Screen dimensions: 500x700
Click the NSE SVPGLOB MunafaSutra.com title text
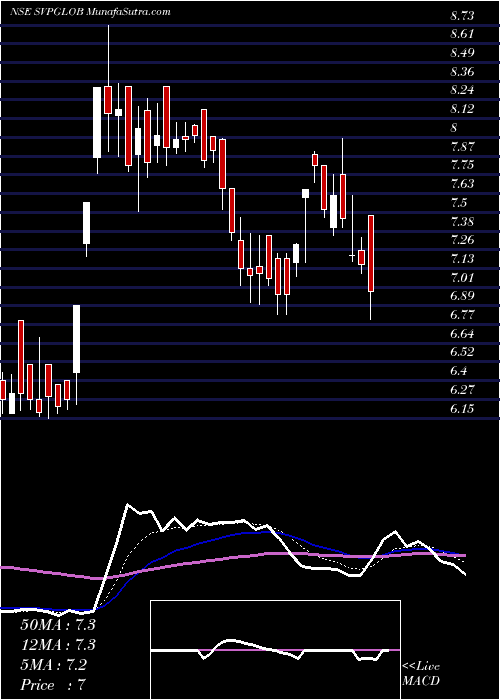[90, 12]
